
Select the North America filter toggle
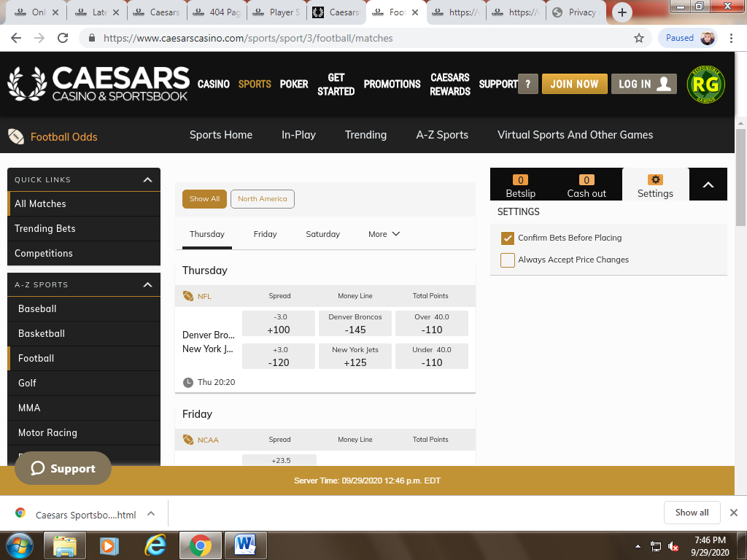pos(262,199)
